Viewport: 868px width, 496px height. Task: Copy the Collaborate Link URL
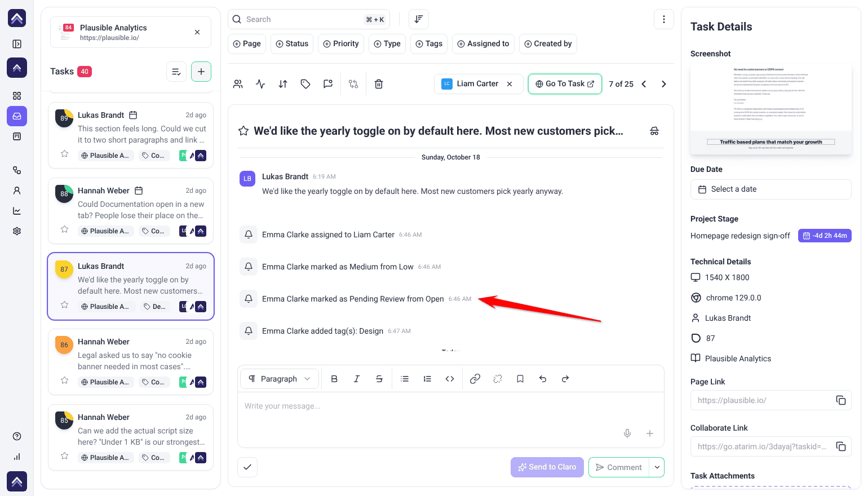click(x=841, y=446)
